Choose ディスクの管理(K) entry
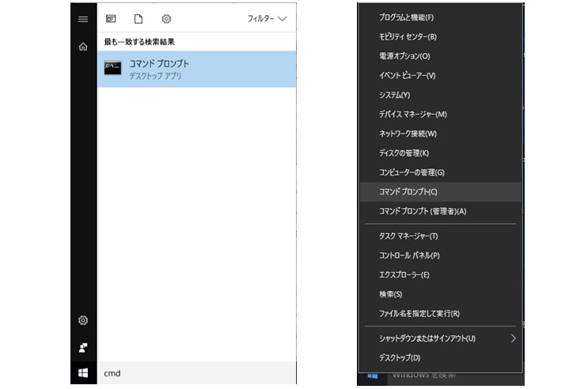This screenshot has width=588, height=389. [x=440, y=153]
